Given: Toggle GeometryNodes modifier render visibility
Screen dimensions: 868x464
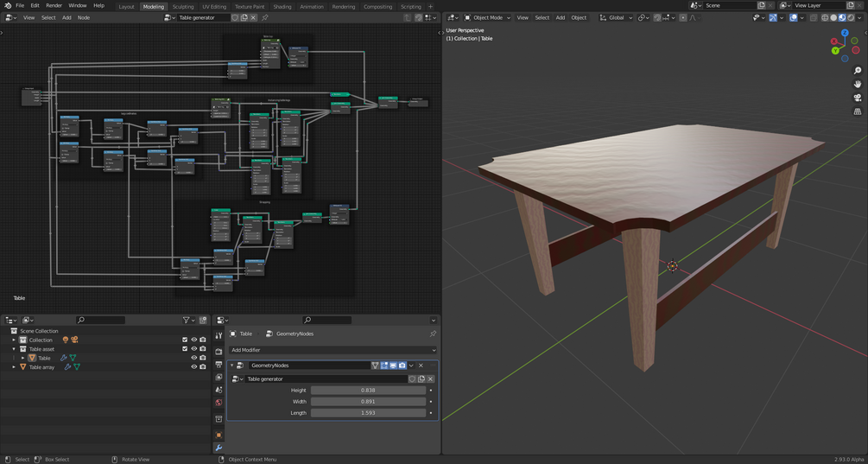Looking at the screenshot, I should click(x=402, y=365).
